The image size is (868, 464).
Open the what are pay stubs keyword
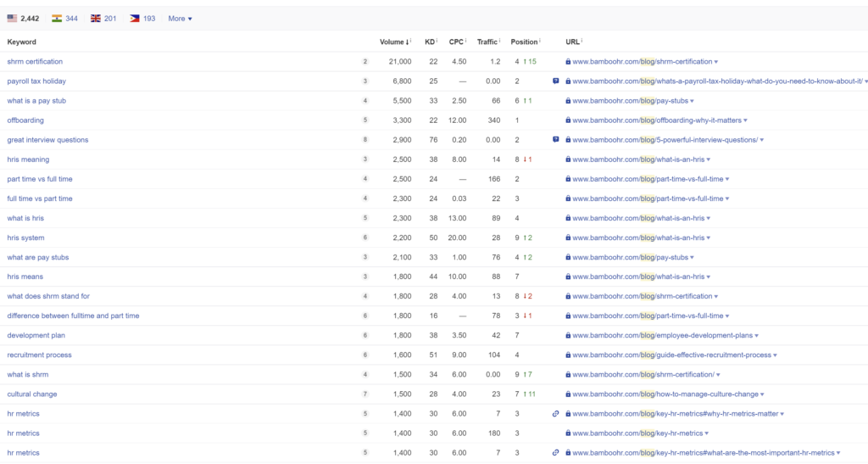[x=37, y=258]
